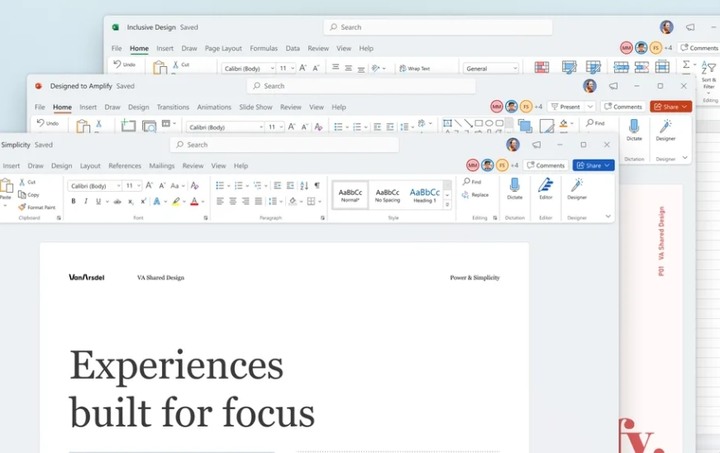
Task: Switch to Animations tab in PowerPoint
Action: tap(214, 107)
